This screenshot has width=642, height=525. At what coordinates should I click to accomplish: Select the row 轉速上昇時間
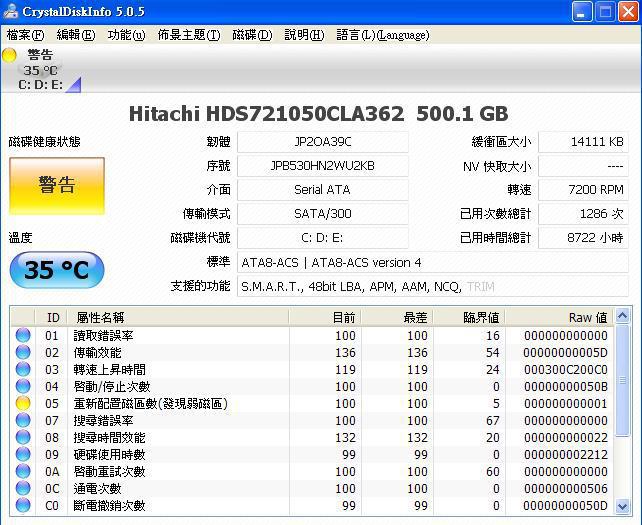pos(312,369)
